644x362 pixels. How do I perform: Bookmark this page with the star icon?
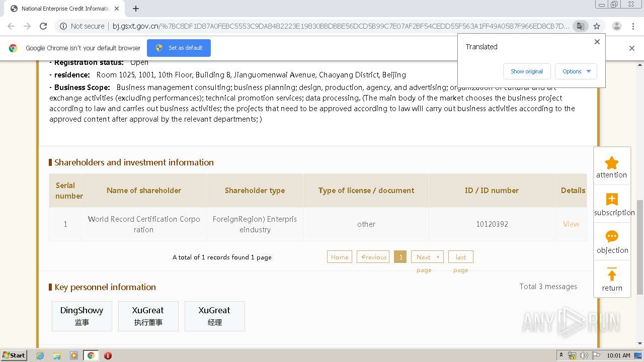[x=597, y=26]
